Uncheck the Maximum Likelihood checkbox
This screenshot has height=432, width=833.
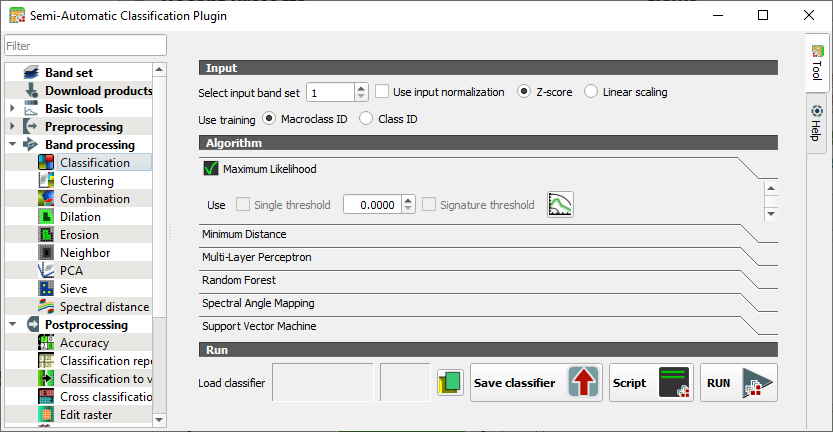point(210,169)
